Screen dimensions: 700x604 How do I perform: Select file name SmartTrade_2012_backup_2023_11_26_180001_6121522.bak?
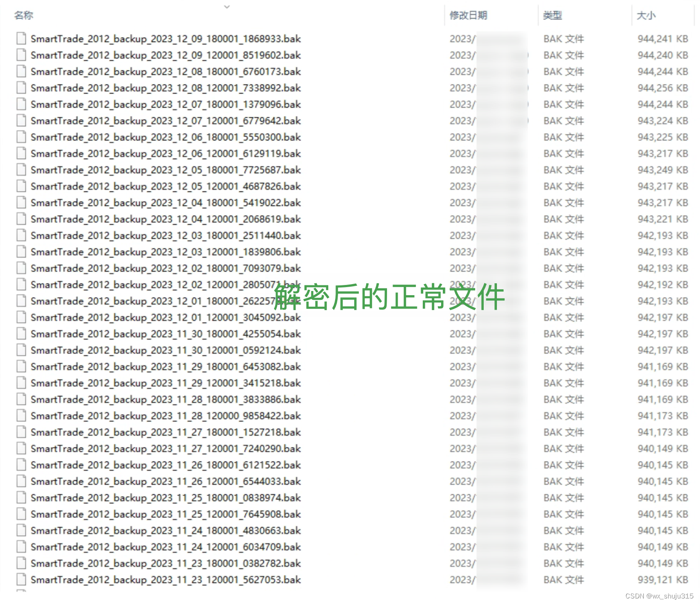166,465
